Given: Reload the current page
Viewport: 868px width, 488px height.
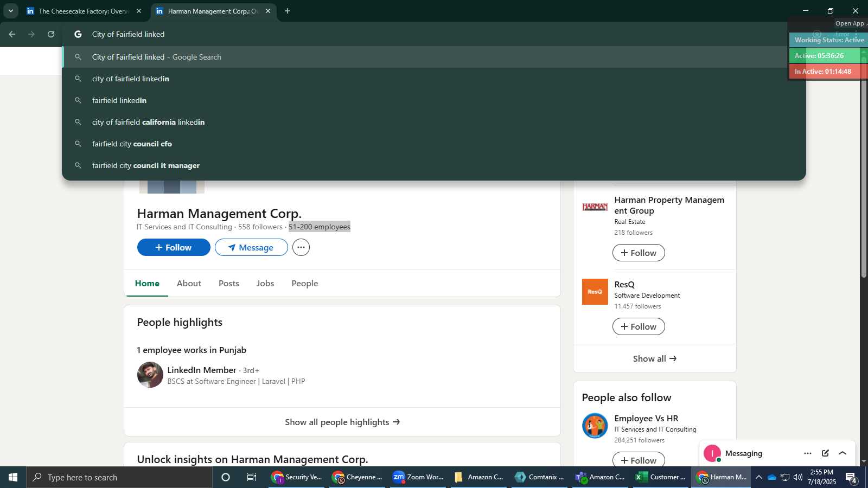Looking at the screenshot, I should click(51, 34).
